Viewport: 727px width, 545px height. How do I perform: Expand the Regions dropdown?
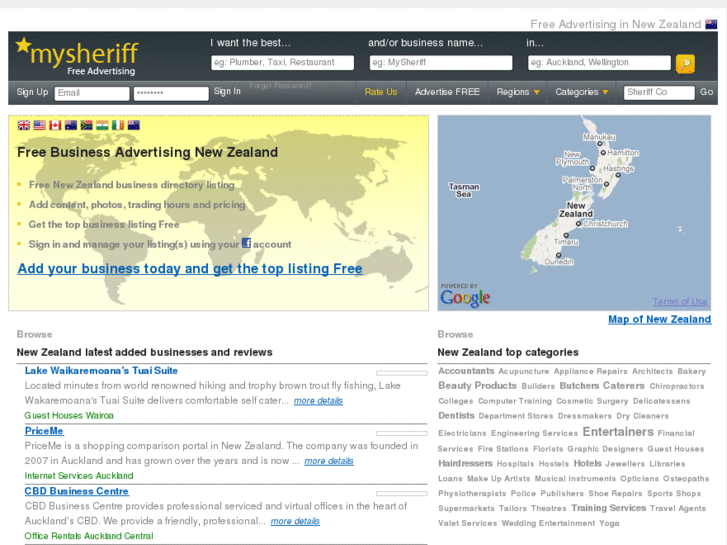point(518,92)
